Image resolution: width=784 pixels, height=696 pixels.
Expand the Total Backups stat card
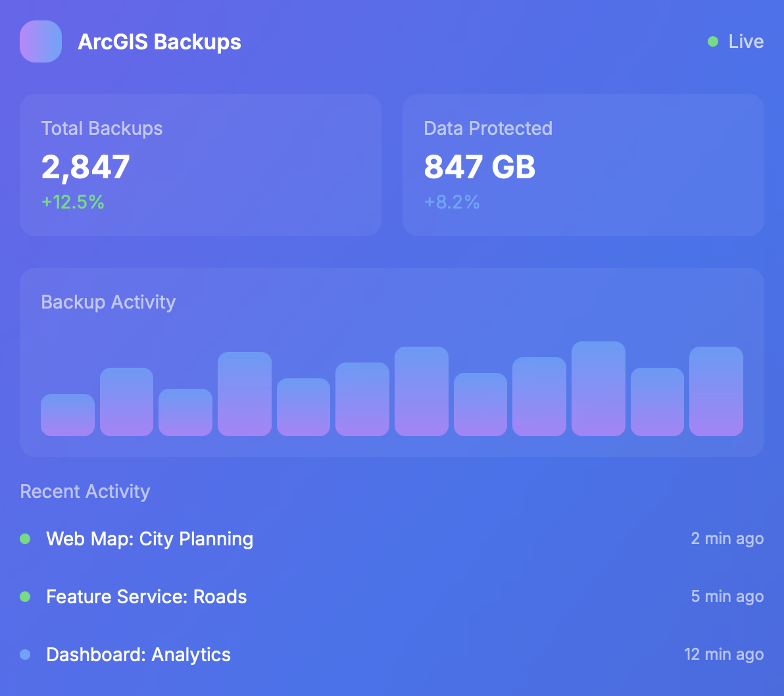[201, 164]
